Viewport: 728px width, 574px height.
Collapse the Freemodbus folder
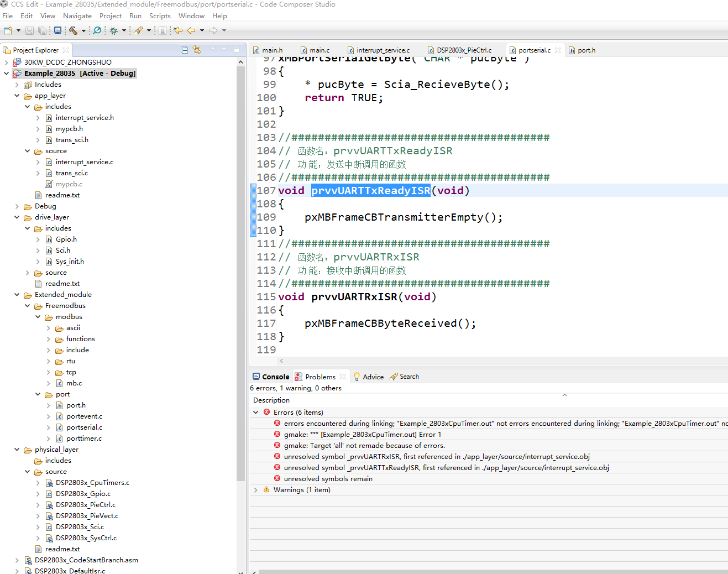(27, 306)
